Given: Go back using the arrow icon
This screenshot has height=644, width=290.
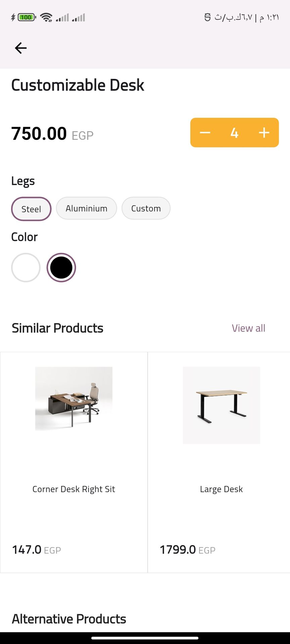Looking at the screenshot, I should pyautogui.click(x=21, y=48).
